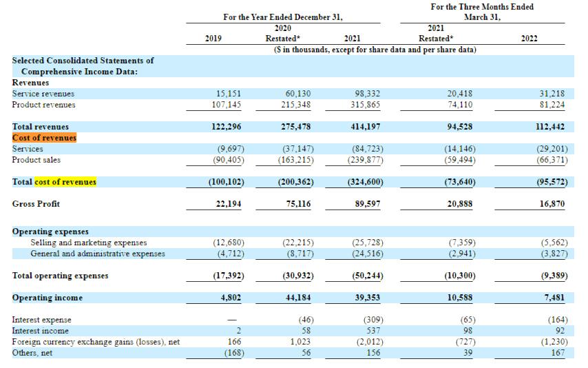The height and width of the screenshot is (368, 588).
Task: Click the 'Product revenues' row label
Action: click(x=43, y=105)
